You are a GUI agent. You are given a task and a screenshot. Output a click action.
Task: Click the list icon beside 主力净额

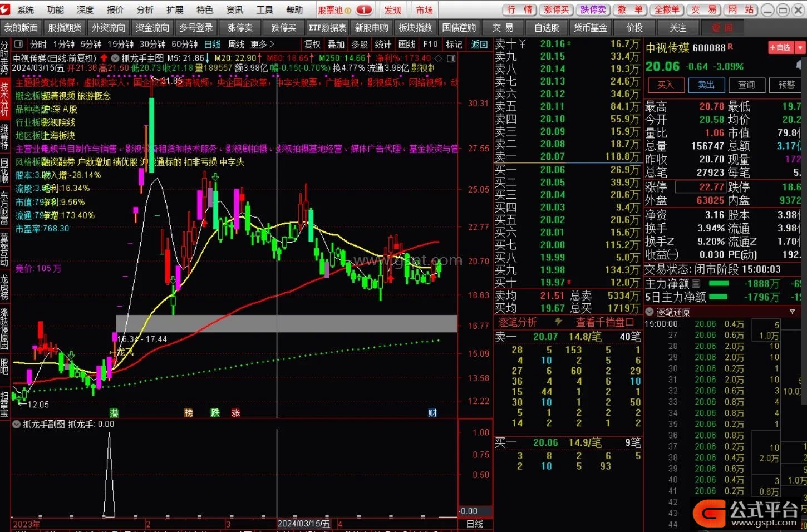pyautogui.click(x=696, y=284)
